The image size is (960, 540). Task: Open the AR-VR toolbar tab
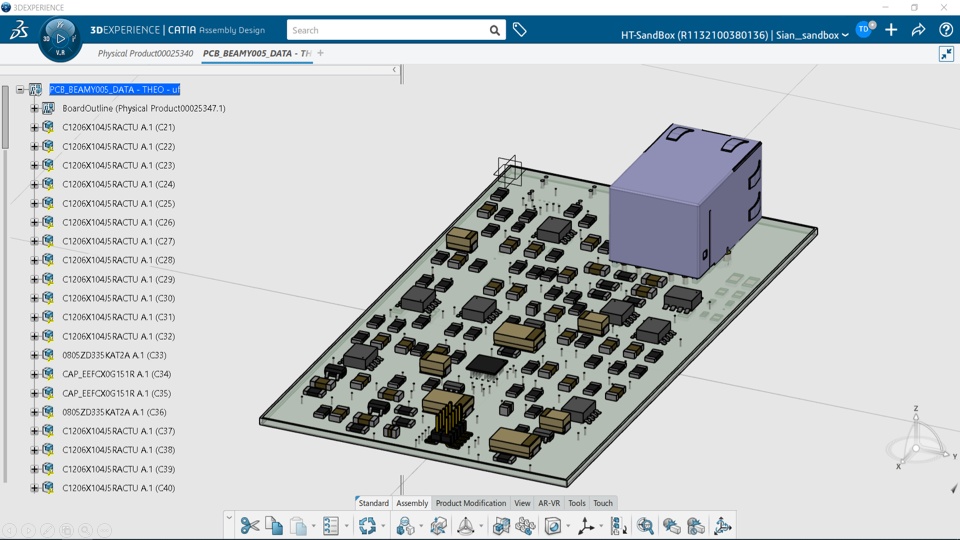point(549,503)
